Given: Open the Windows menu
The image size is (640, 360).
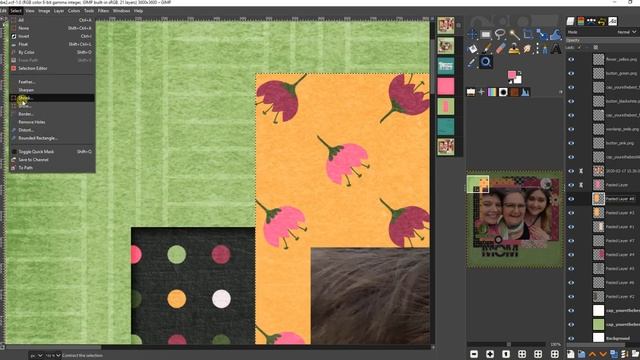Looking at the screenshot, I should 122,11.
